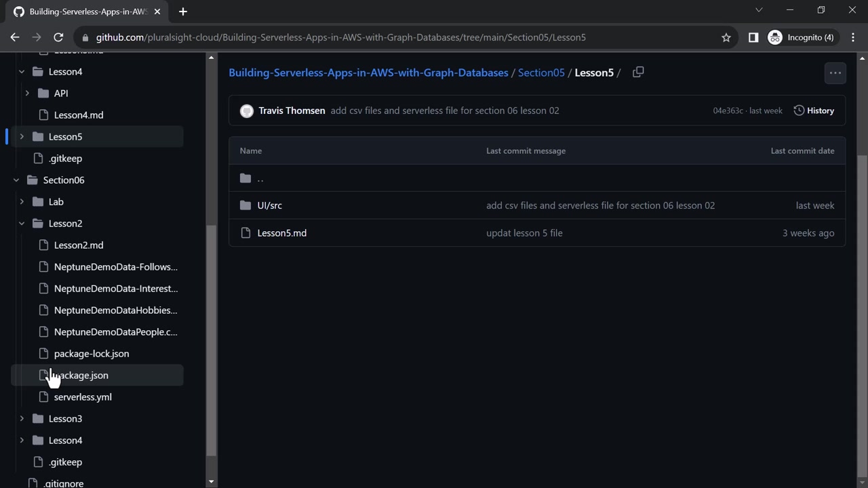The width and height of the screenshot is (868, 488).
Task: Click Travis Thomsen's avatar
Action: click(x=247, y=110)
